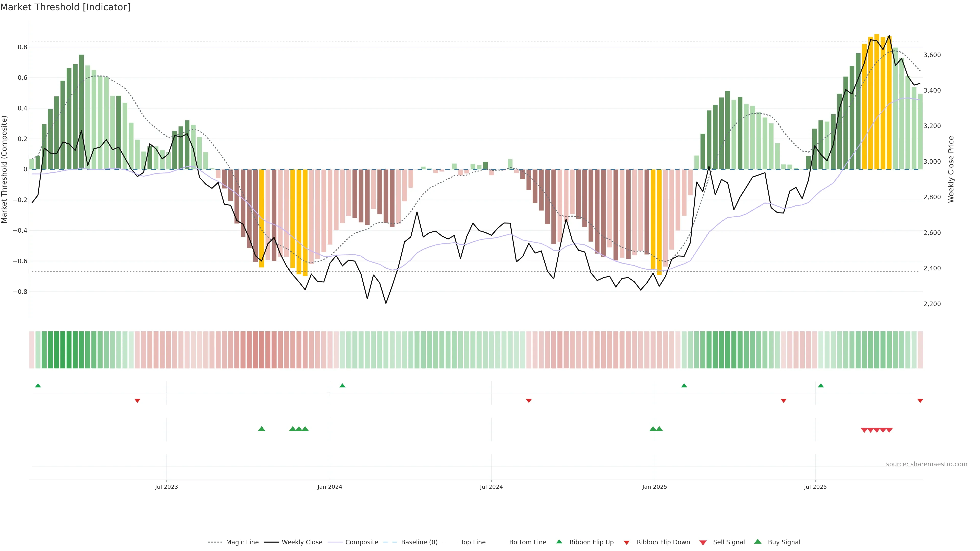Viewport: 980px width, 551px height.
Task: Click the Ribbon Flip Down marker before Jul 2023
Action: coord(137,400)
